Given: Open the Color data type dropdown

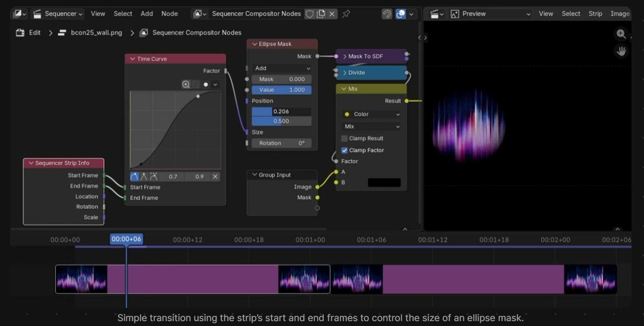Looking at the screenshot, I should click(x=371, y=114).
